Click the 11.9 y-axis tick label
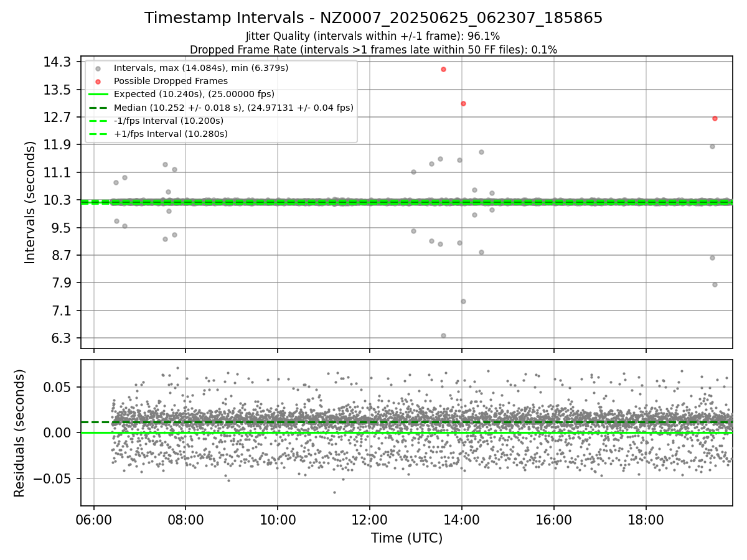Image resolution: width=747 pixels, height=560 pixels. [59, 145]
